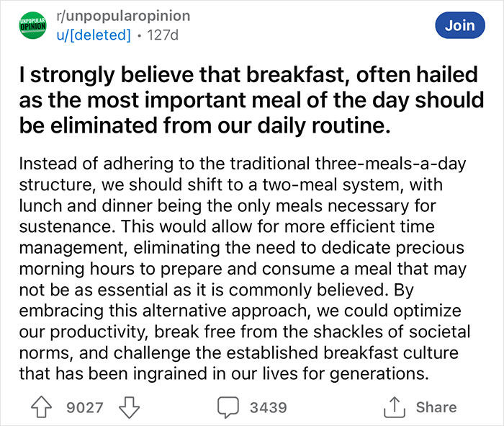
Task: Click the 127d post timestamp
Action: coord(163,35)
